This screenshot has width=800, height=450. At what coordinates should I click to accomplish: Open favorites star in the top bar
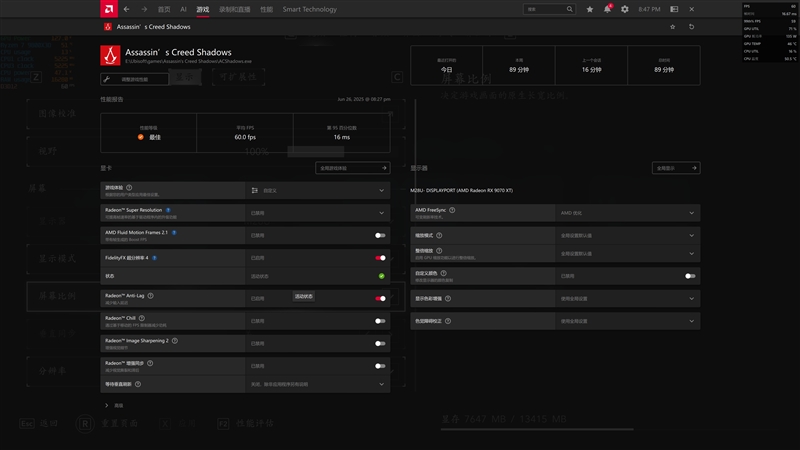(589, 9)
